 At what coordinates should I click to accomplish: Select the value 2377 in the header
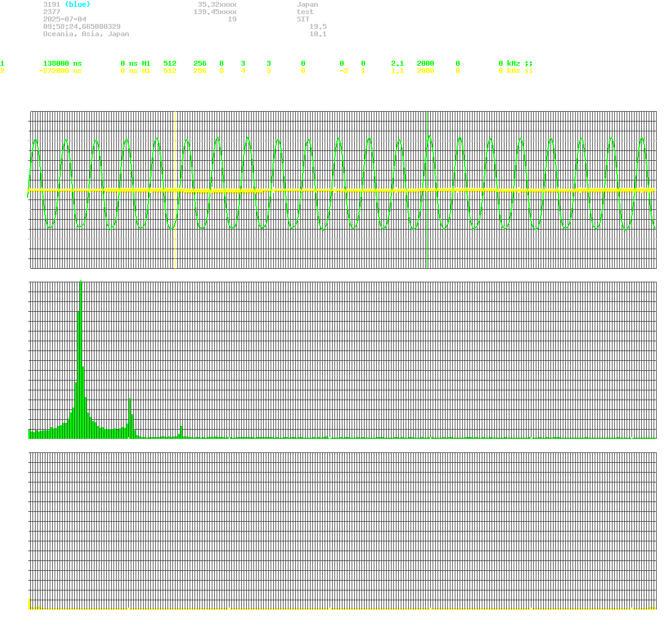pos(52,12)
